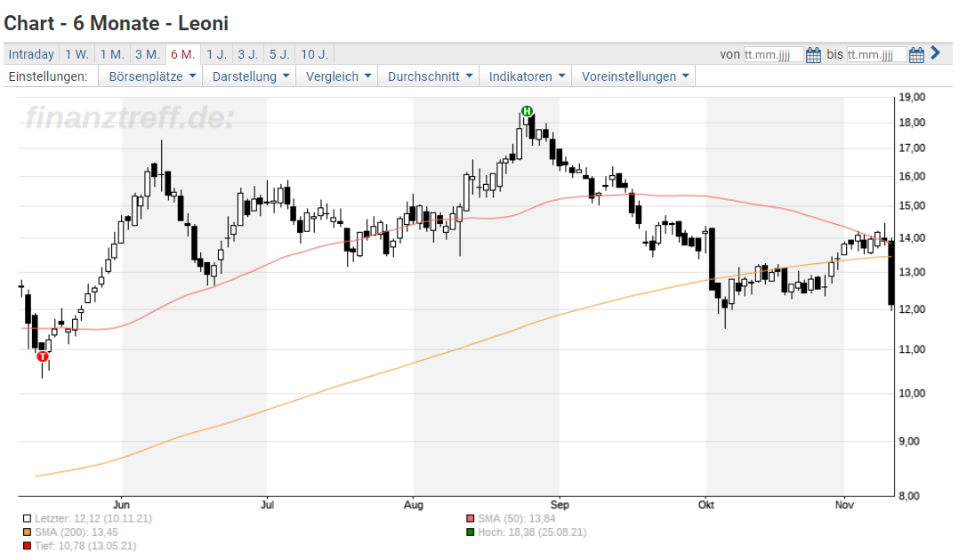The width and height of the screenshot is (959, 560).
Task: Click the 9,00 price axis label
Action: pyautogui.click(x=909, y=441)
